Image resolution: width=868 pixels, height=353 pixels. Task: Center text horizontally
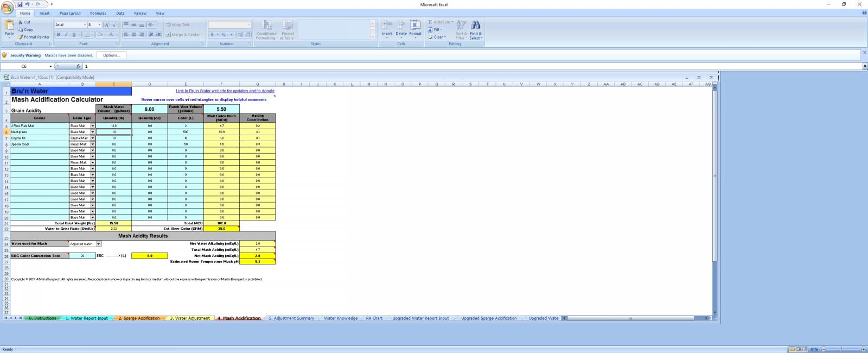pos(133,35)
